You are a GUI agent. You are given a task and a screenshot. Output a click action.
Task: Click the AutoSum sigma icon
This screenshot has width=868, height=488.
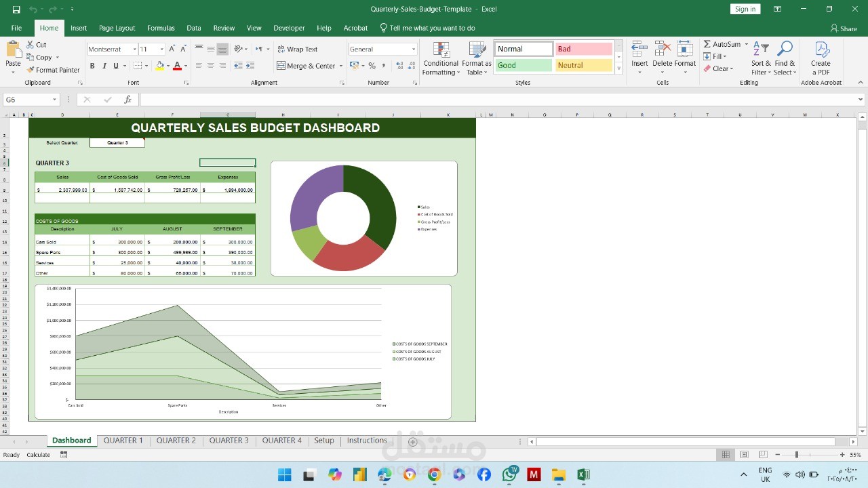pos(707,44)
